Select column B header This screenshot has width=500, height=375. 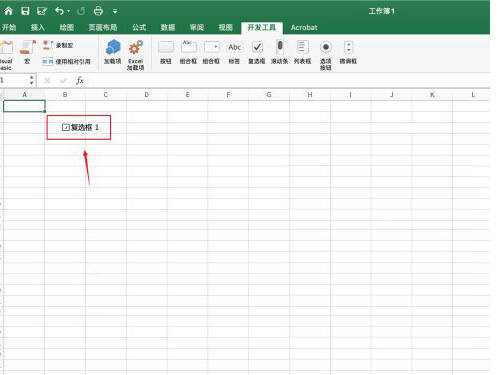coord(65,95)
